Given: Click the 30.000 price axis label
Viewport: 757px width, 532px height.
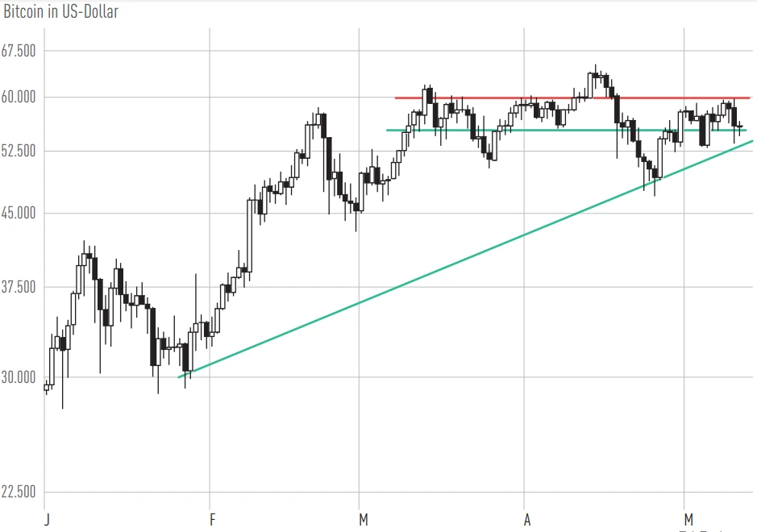Looking at the screenshot, I should coord(19,377).
